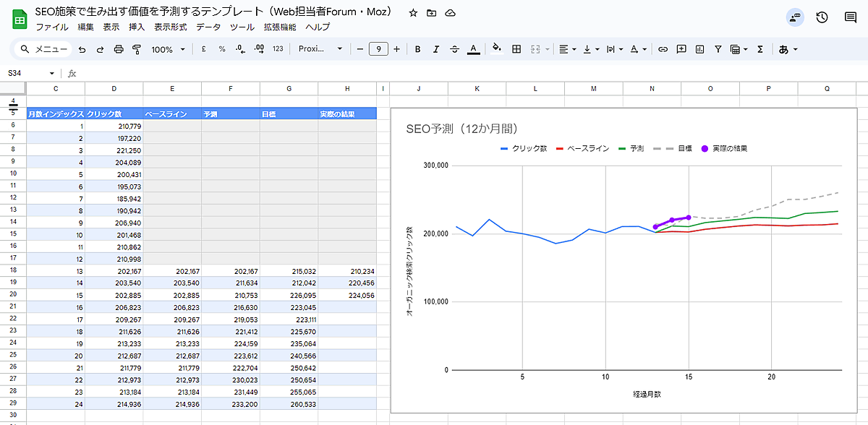The height and width of the screenshot is (425, 868).
Task: Click the paint format roller icon
Action: [x=136, y=49]
